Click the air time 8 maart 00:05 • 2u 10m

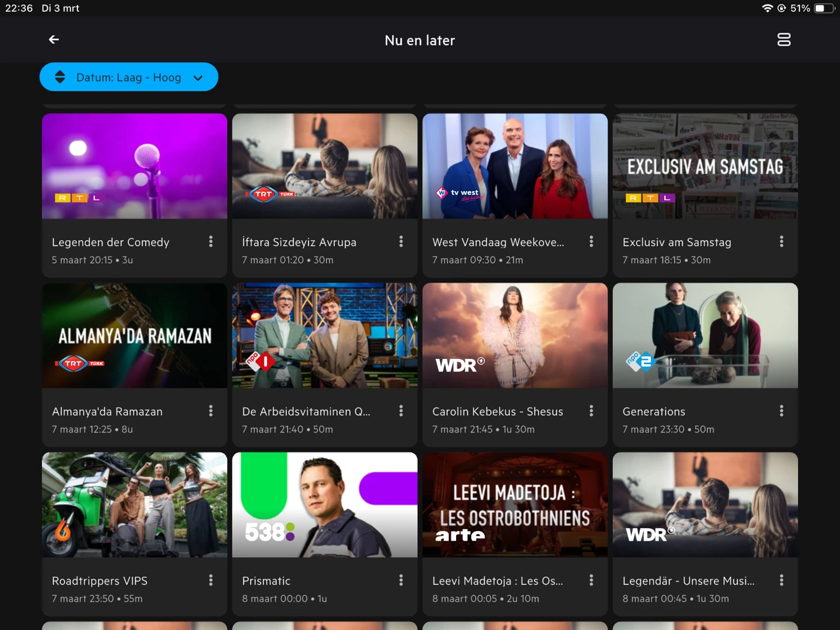[x=486, y=598]
